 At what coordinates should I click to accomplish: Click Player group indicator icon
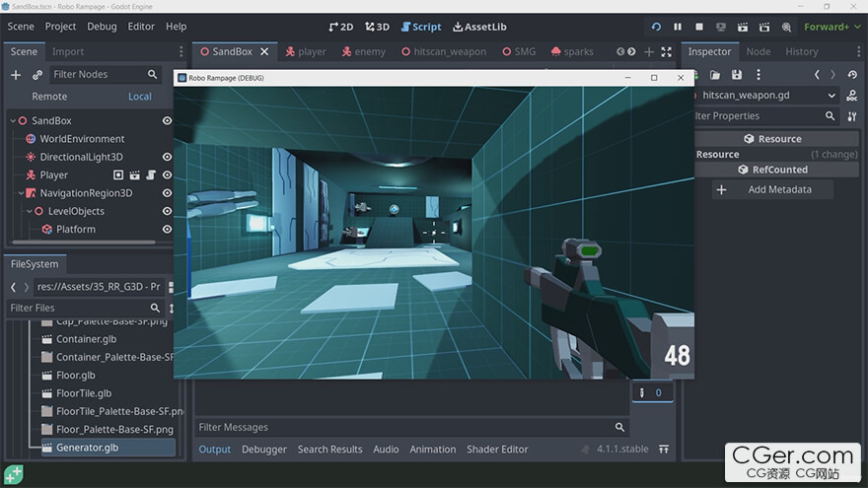pyautogui.click(x=118, y=175)
